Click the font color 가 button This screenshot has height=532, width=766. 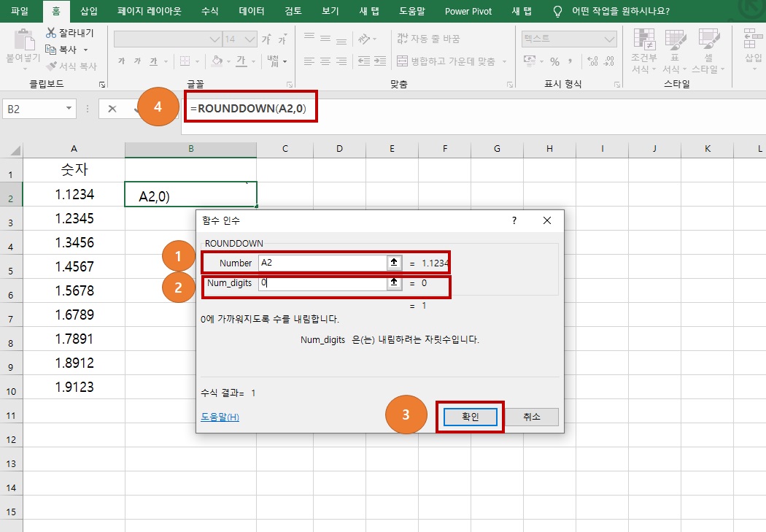coord(241,61)
